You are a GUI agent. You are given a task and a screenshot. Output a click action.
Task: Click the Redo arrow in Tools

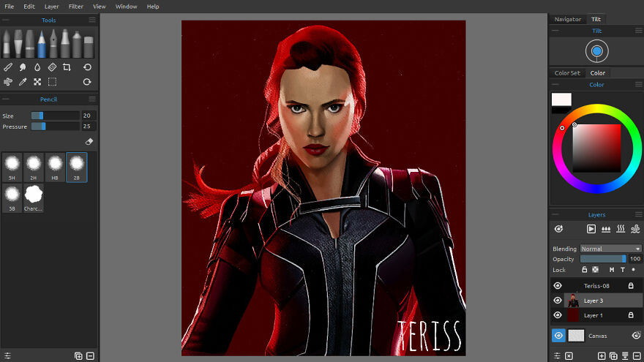coord(87,82)
